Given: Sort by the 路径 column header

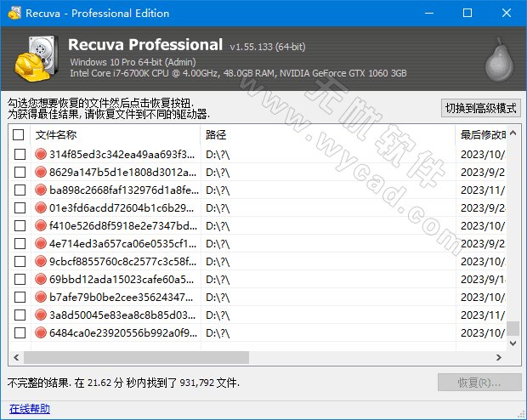Looking at the screenshot, I should click(x=328, y=135).
